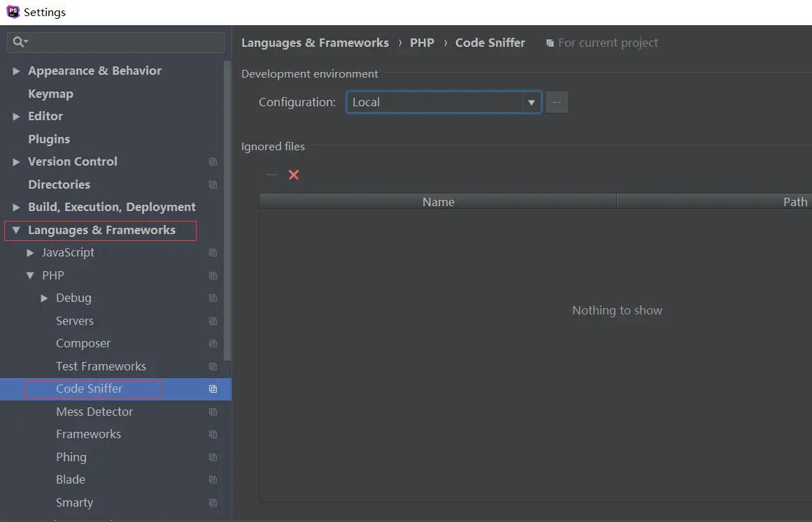812x522 pixels.
Task: Expand Build, Execution, Deployment section
Action: coord(16,208)
